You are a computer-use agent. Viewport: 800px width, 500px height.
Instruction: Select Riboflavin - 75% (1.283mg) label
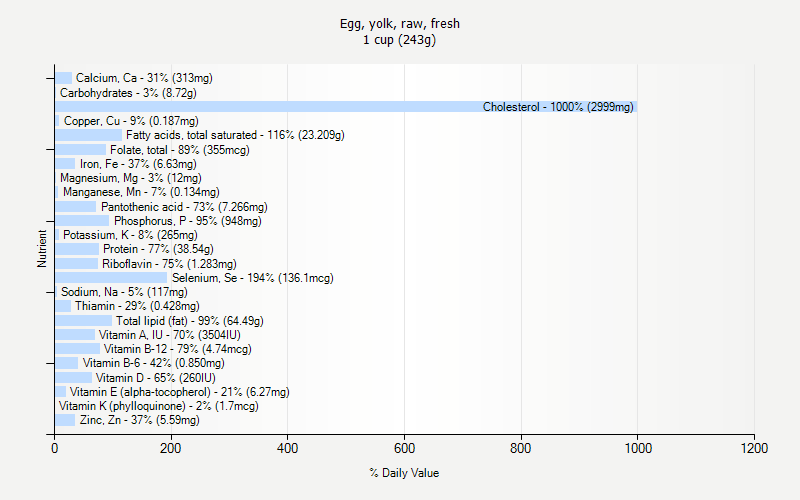[x=169, y=264]
